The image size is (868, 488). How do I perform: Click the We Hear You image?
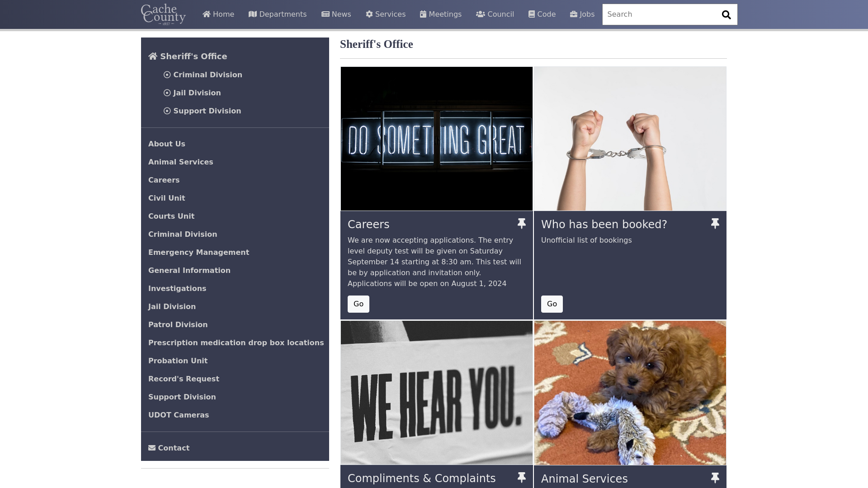[437, 393]
